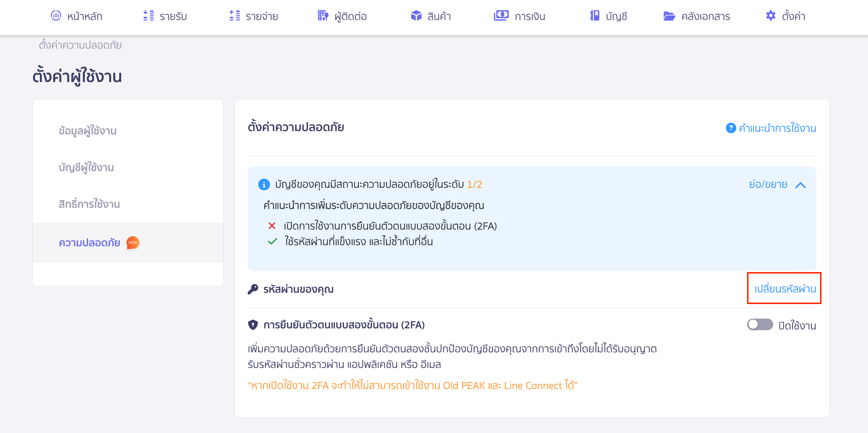This screenshot has height=433, width=868.
Task: Click the dashboard icon beside หน้าหลัก
Action: 56,16
